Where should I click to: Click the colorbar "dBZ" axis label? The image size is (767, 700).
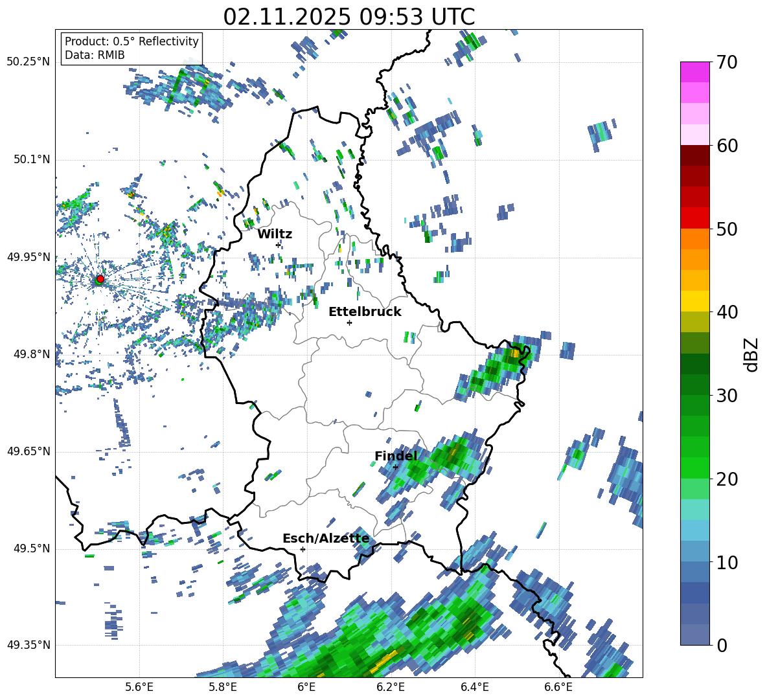point(752,354)
